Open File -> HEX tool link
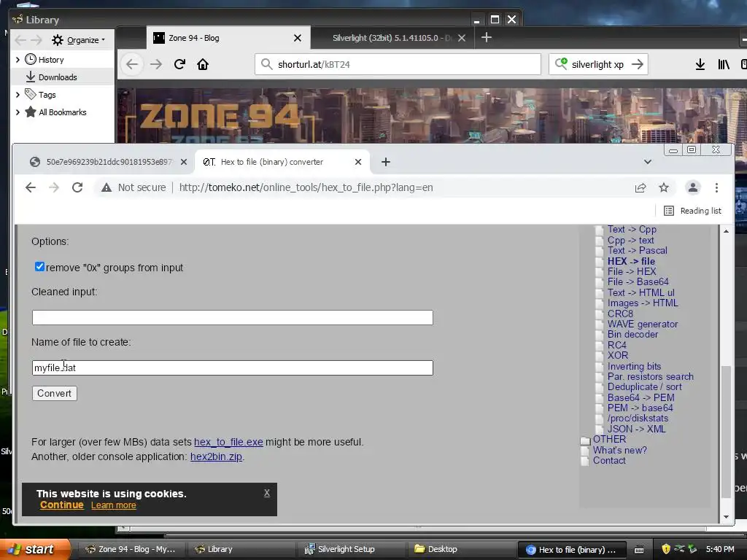The image size is (747, 560). (631, 271)
